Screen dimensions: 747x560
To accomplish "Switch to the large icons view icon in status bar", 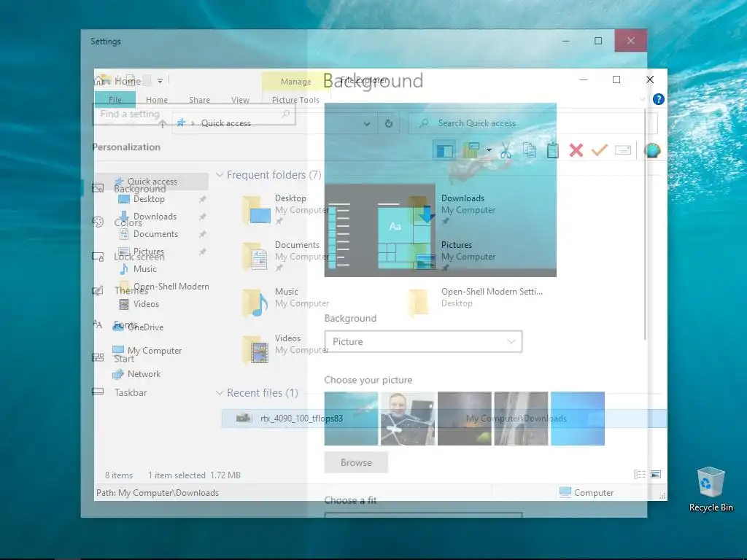I will 656,474.
